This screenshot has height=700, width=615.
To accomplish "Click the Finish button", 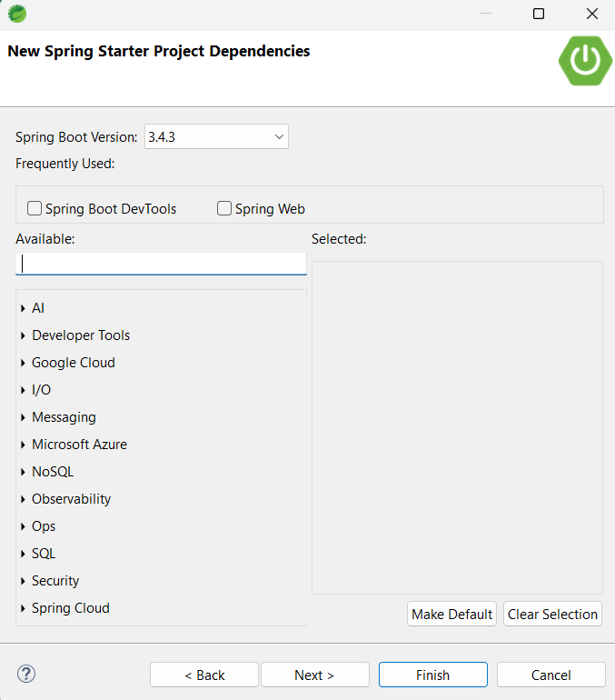I will tap(432, 675).
